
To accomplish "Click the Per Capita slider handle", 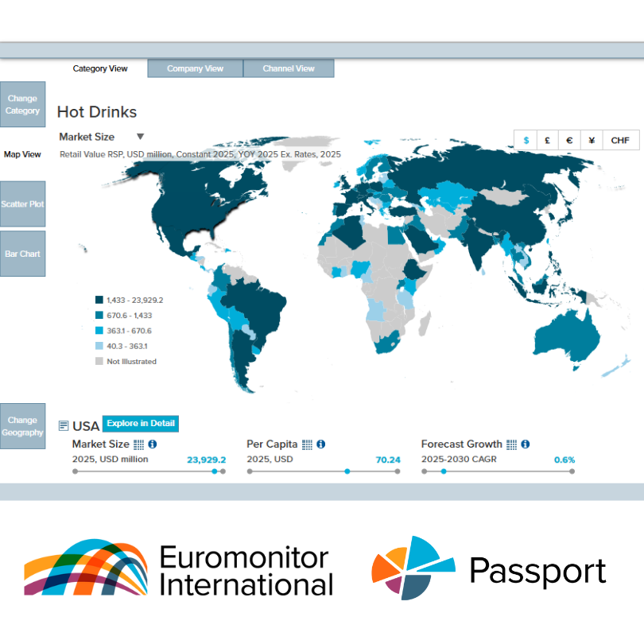I will click(x=347, y=471).
